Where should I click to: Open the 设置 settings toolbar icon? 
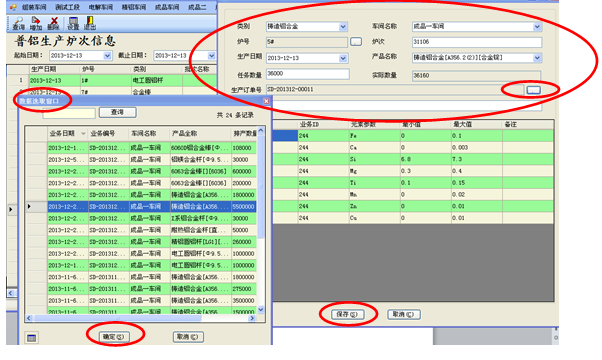(73, 23)
